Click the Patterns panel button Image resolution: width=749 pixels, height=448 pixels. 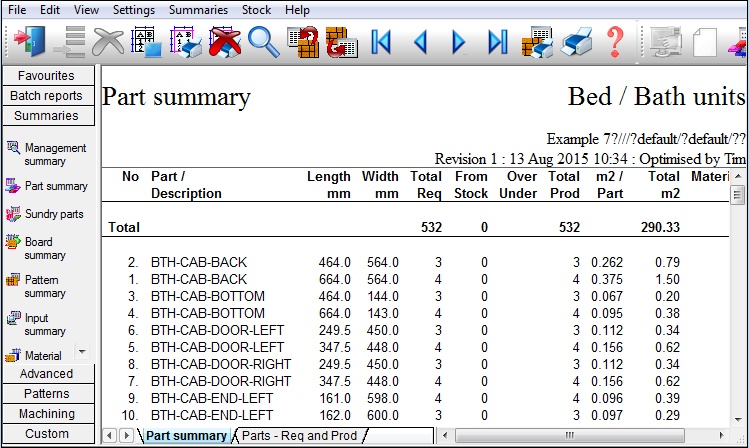pos(48,394)
